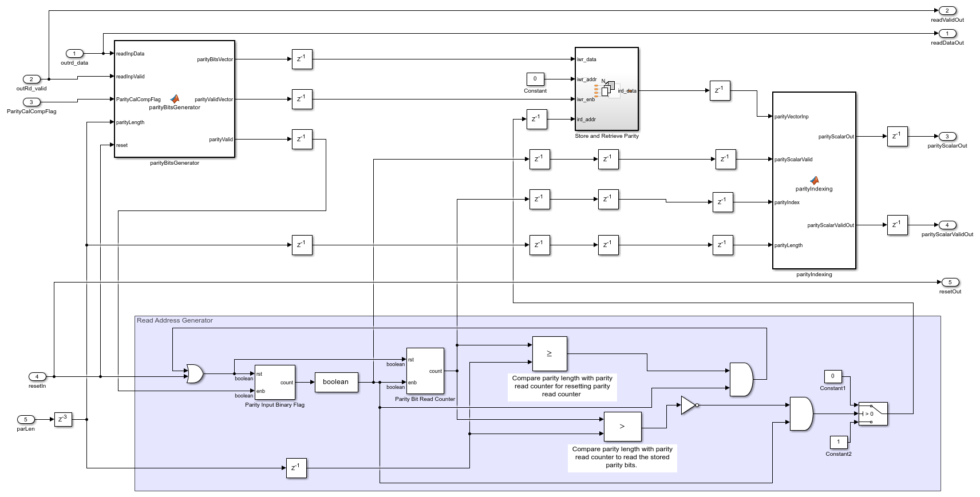Select the outrd_data input port
The height and width of the screenshot is (497, 980).
74,54
